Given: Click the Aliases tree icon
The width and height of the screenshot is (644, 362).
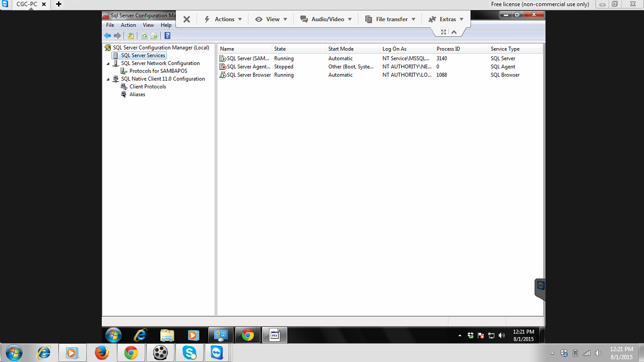Looking at the screenshot, I should point(124,94).
